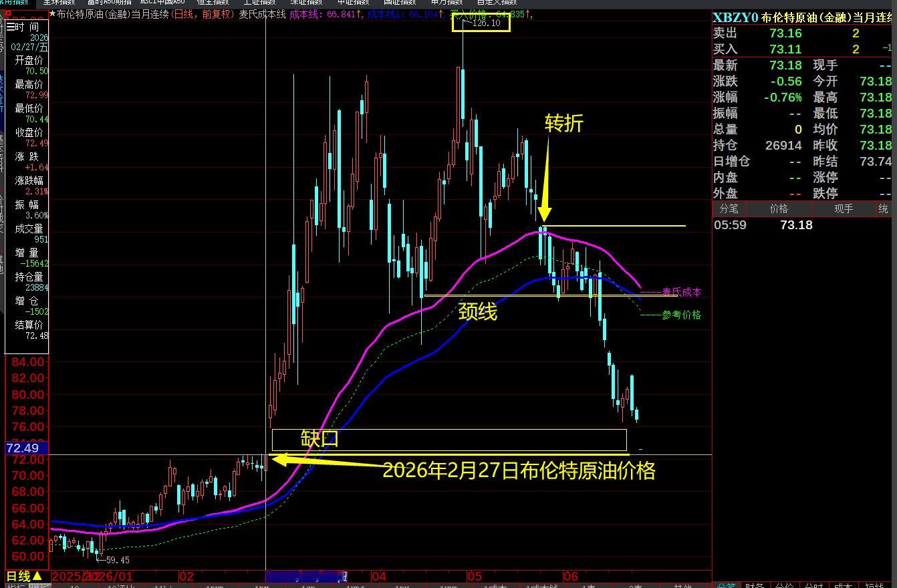The height and width of the screenshot is (588, 897).
Task: Click the 成交量 value 951 in the info panel
Action: tap(41, 239)
